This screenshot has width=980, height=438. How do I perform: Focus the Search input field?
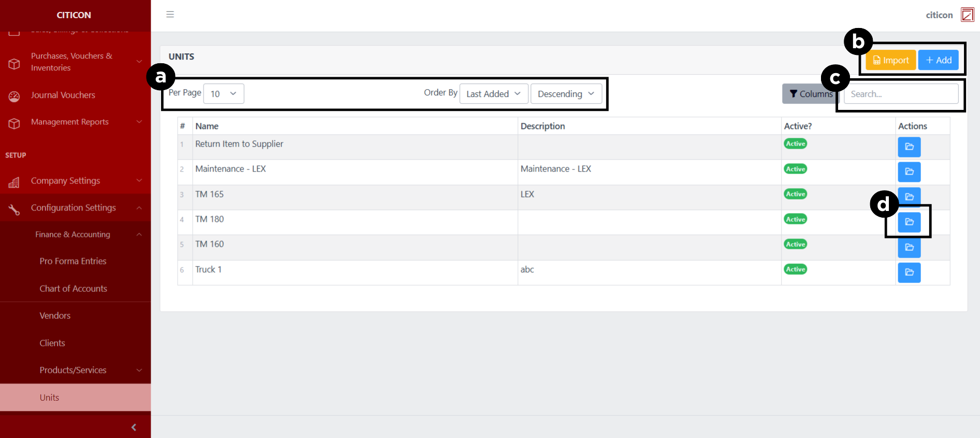tap(900, 94)
